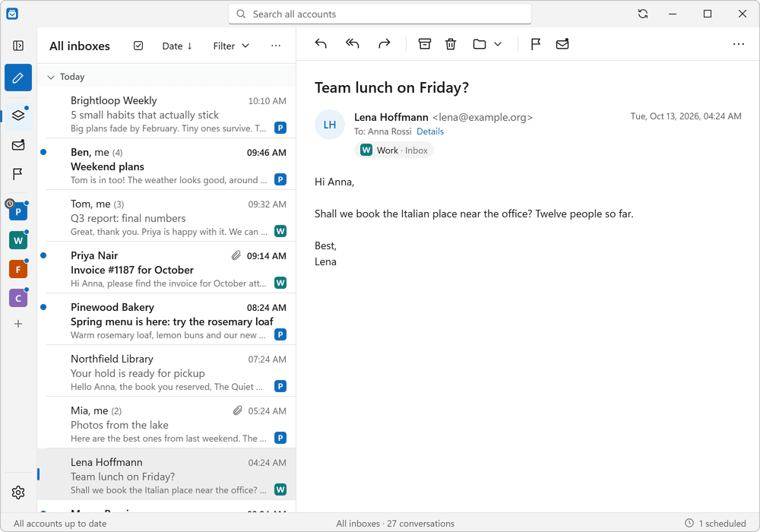
Task: Click attachment paperclip on Photos from the lake
Action: (237, 411)
